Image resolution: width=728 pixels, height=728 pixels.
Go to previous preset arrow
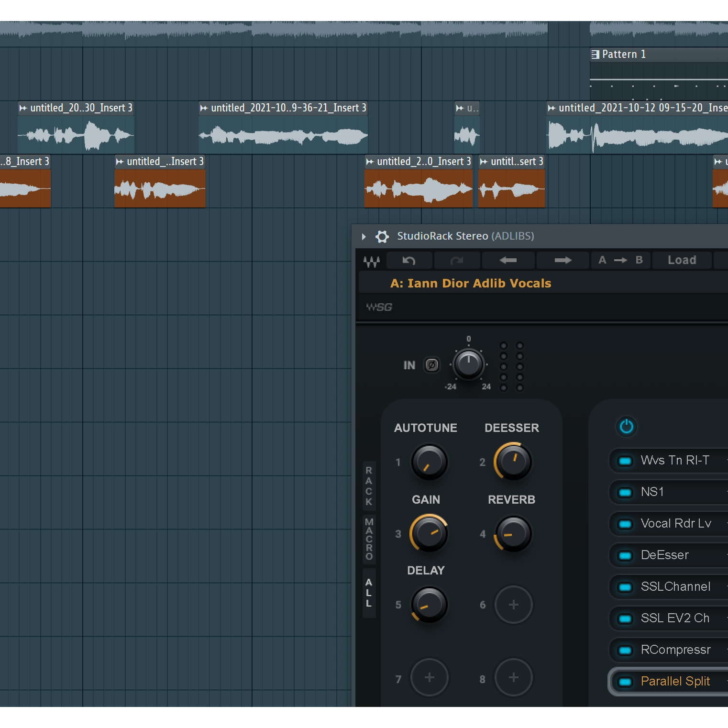coord(508,260)
